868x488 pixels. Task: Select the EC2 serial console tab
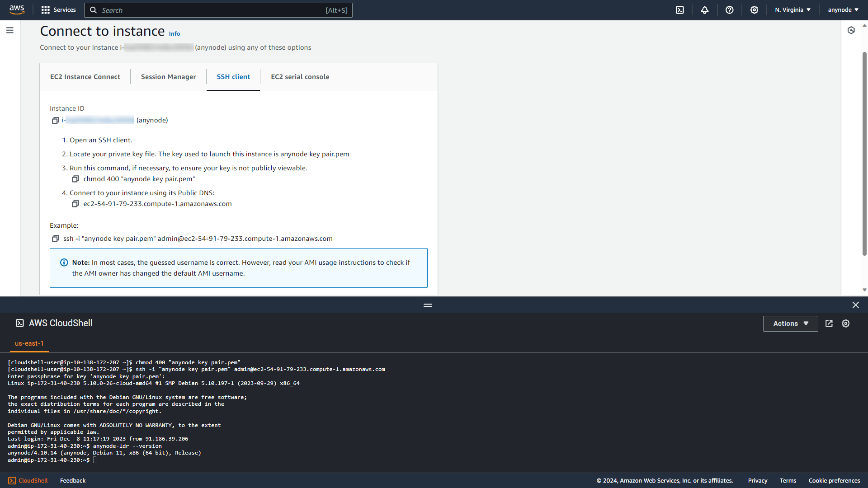click(x=300, y=77)
